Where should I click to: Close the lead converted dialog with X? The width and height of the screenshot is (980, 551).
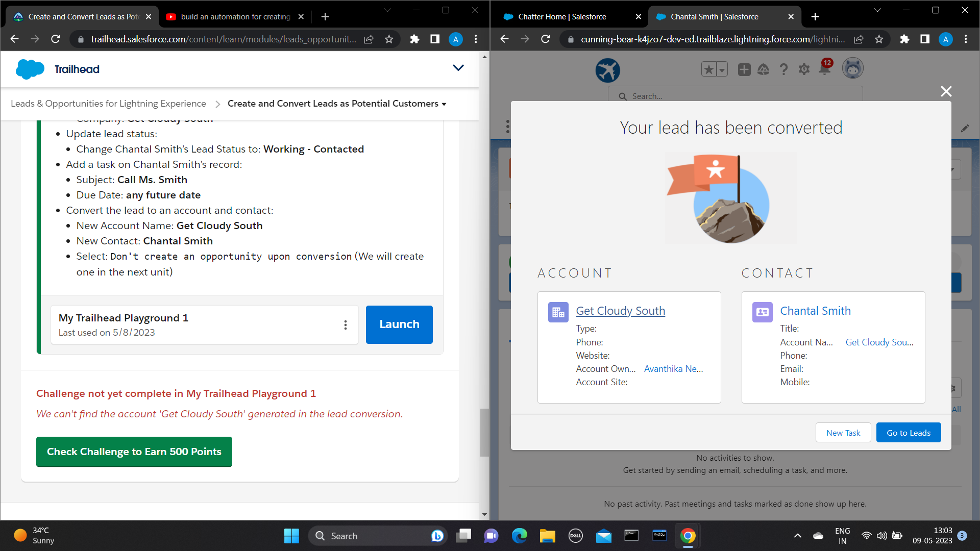coord(946,91)
